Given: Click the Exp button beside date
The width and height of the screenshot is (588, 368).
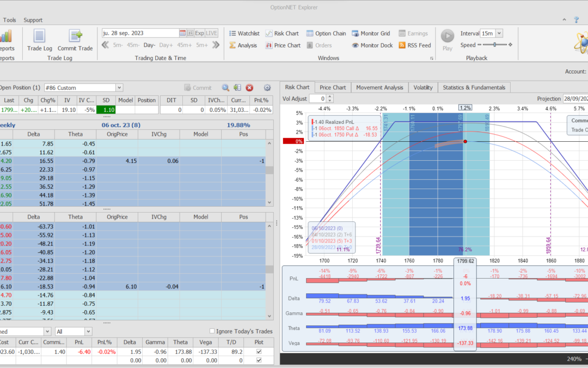Looking at the screenshot, I should (x=199, y=33).
